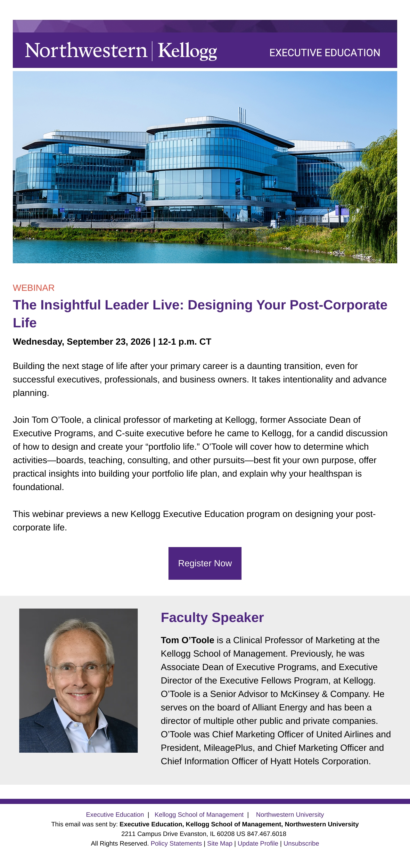Open the Policy Statements link
The width and height of the screenshot is (410, 868).
click(176, 843)
